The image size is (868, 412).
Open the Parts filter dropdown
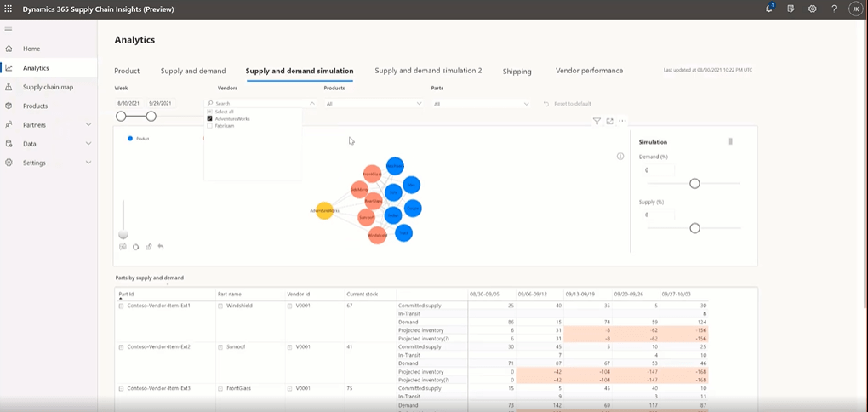[480, 104]
